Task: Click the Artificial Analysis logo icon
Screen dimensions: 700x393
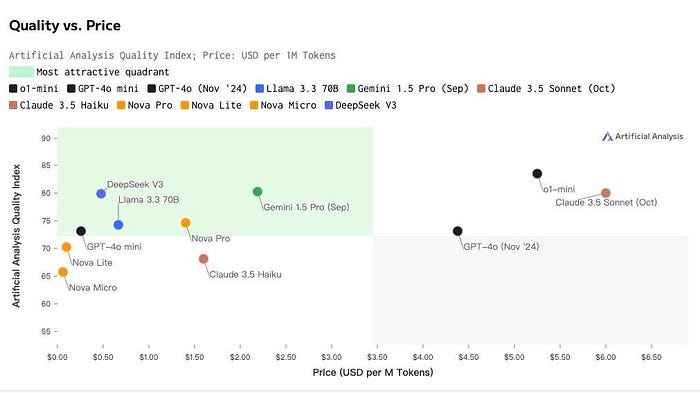Action: (x=607, y=136)
